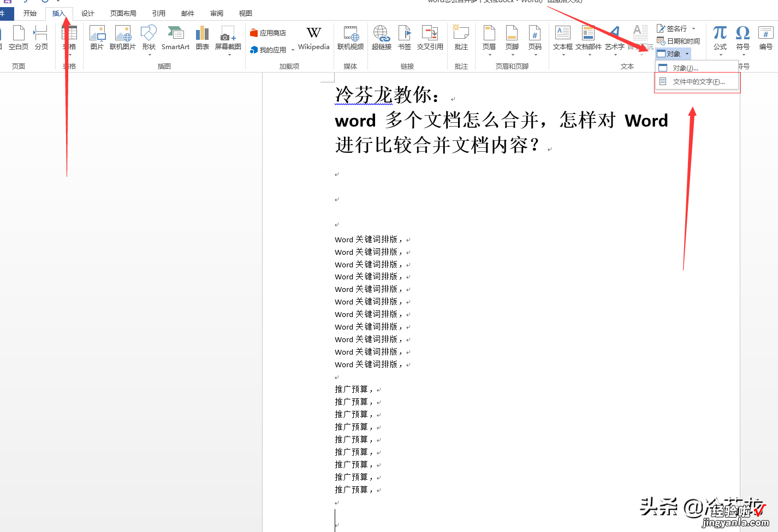Expand the signature line dropdown arrow

694,28
